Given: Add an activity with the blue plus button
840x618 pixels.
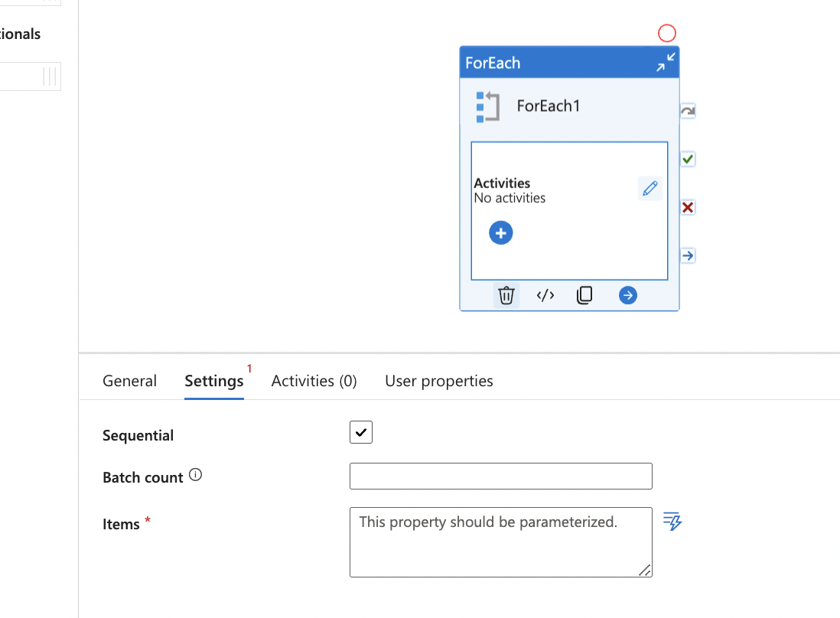Looking at the screenshot, I should [501, 233].
